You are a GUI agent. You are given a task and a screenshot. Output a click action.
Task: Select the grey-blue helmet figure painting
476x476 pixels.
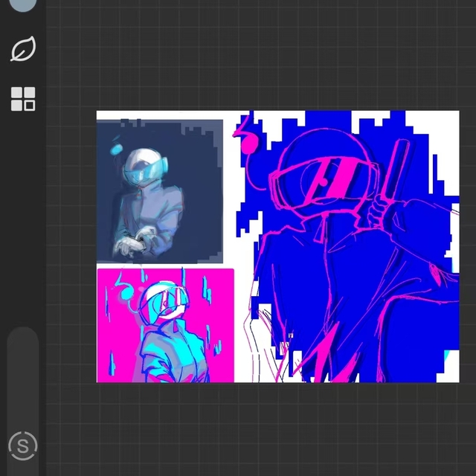159,190
